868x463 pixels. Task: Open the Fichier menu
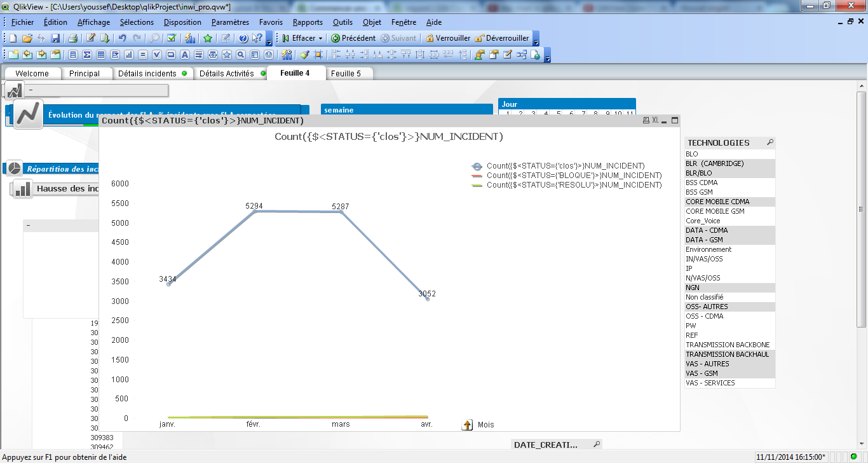pyautogui.click(x=22, y=22)
